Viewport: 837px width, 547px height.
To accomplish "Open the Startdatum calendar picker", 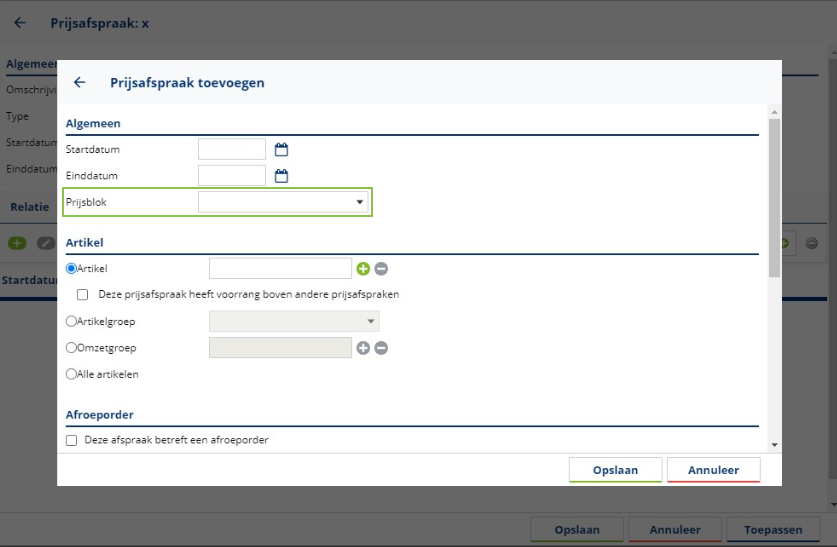I will pos(282,150).
